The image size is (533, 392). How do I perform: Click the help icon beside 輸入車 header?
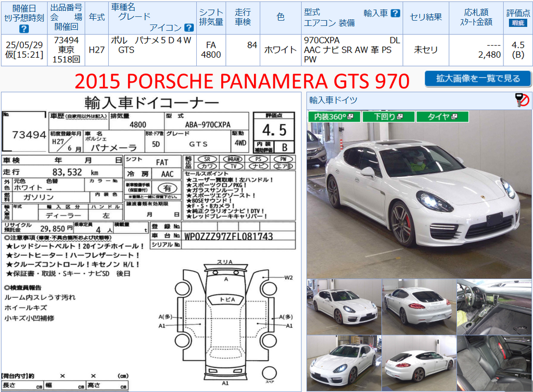coord(396,13)
